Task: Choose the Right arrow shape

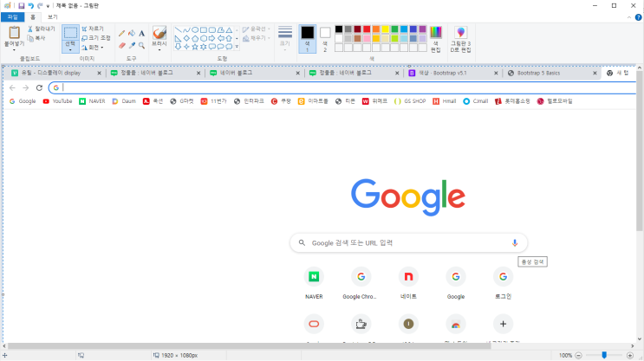Action: (x=212, y=39)
